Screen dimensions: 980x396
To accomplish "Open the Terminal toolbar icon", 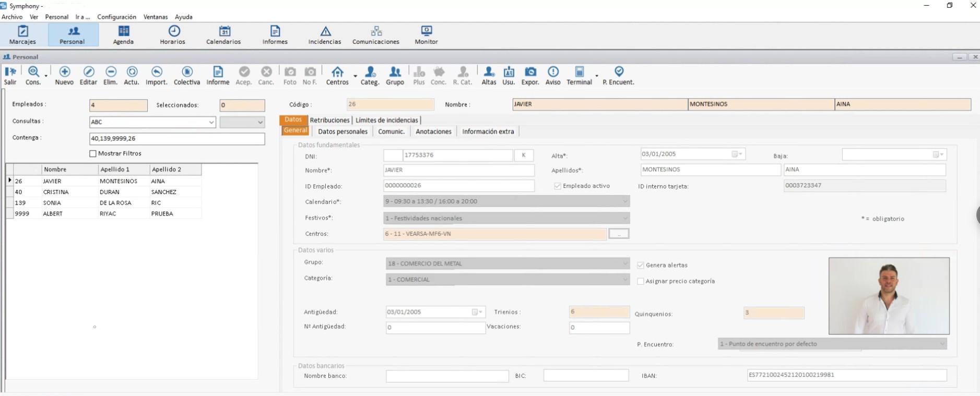I will pyautogui.click(x=579, y=71).
